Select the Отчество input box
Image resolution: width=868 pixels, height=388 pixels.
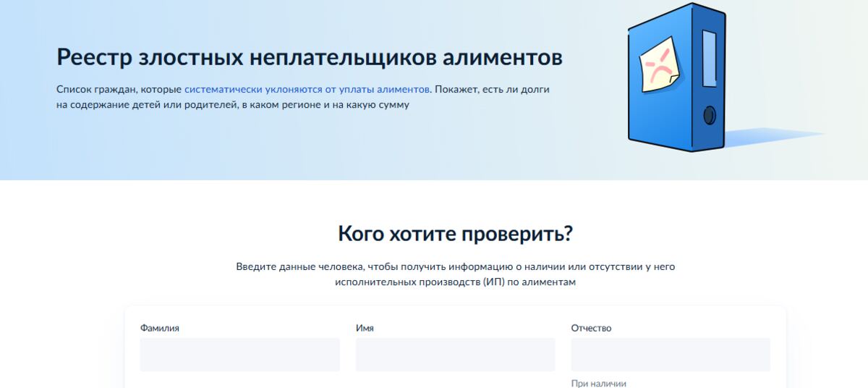tap(670, 355)
